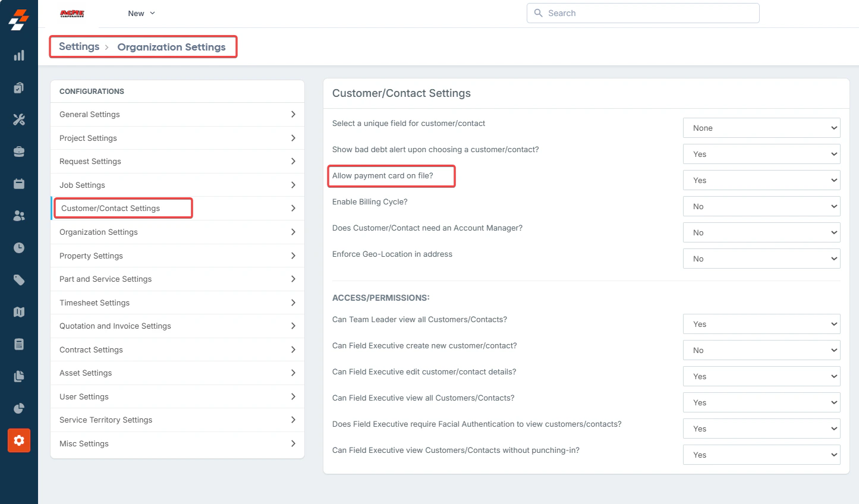Open Quotation and Invoice Settings

(x=178, y=326)
